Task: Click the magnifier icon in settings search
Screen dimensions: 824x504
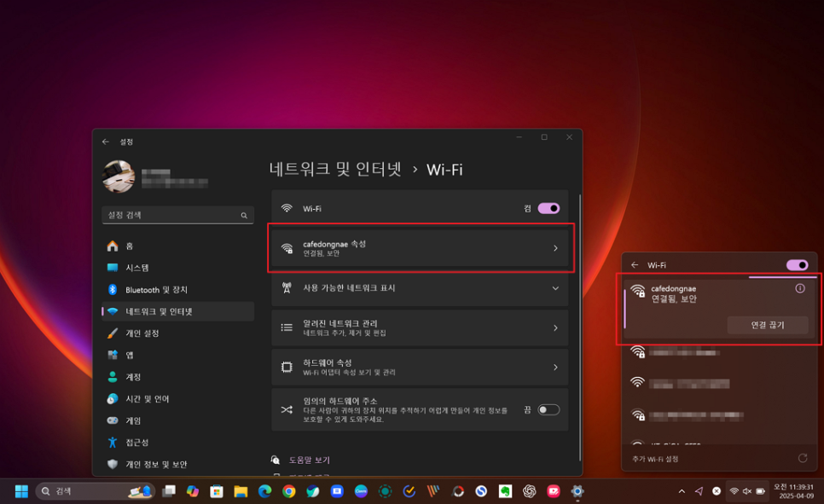Action: 244,216
